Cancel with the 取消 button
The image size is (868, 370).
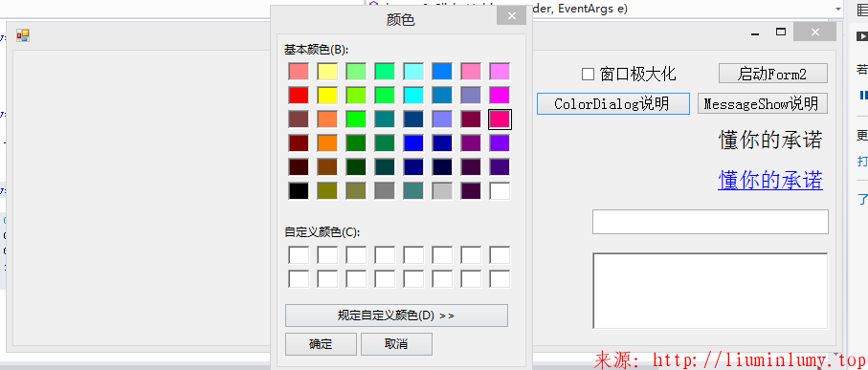[x=396, y=344]
